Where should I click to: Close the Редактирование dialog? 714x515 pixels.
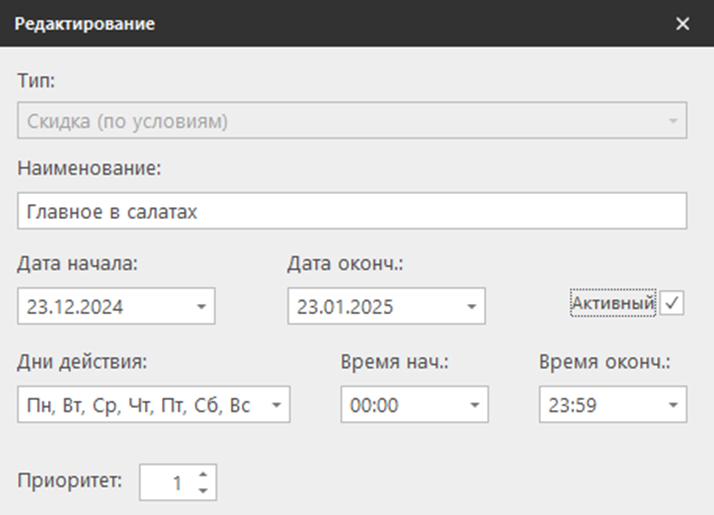(683, 24)
